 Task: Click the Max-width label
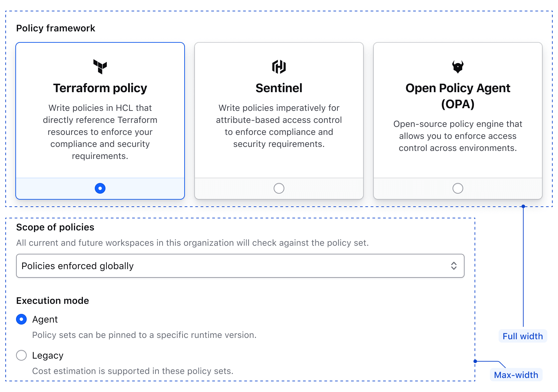(x=516, y=375)
